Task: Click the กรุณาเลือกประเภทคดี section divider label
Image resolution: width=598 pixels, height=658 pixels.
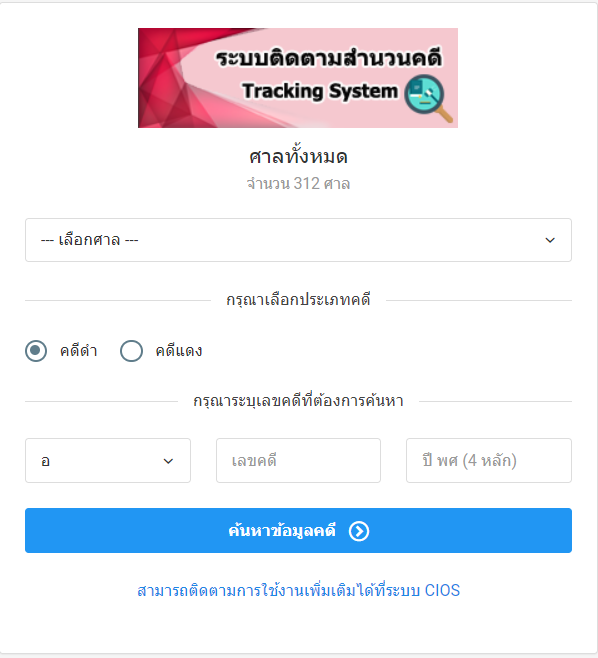Action: coord(298,300)
